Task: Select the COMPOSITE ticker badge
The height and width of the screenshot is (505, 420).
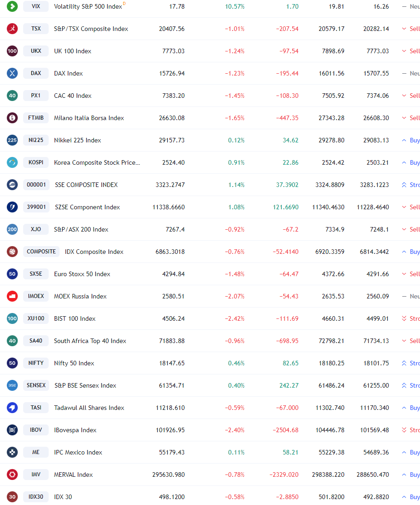Action: (41, 252)
